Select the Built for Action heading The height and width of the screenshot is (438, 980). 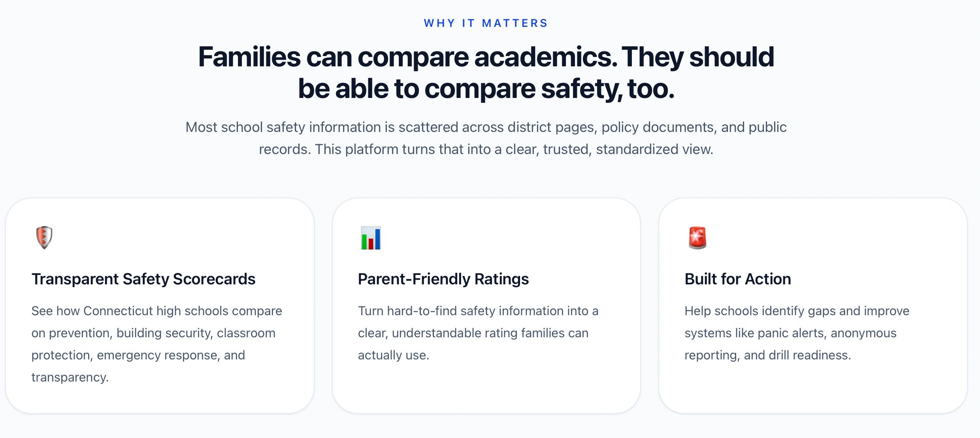tap(737, 279)
